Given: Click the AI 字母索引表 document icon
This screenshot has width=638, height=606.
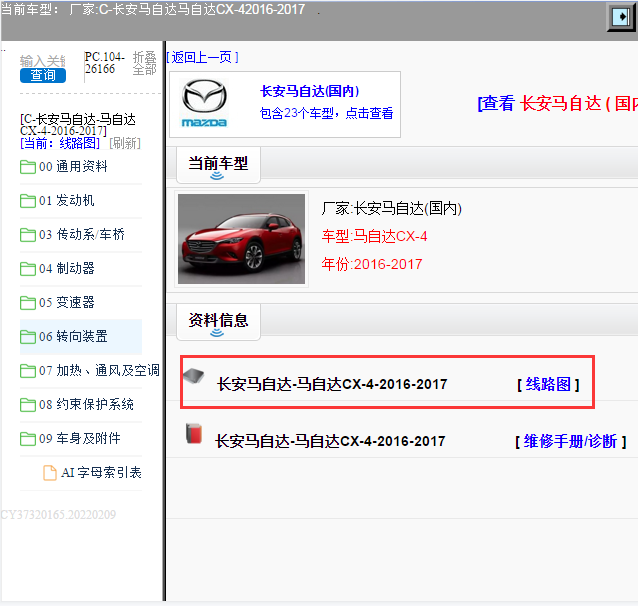Looking at the screenshot, I should point(50,473).
